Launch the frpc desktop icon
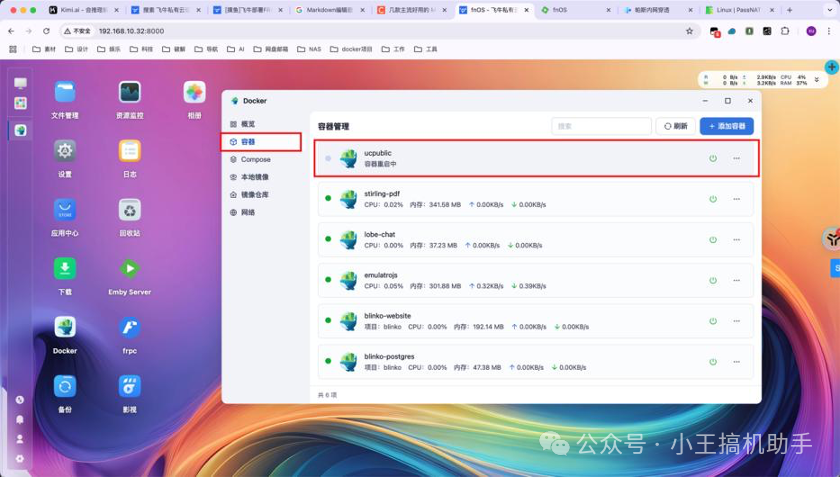This screenshot has height=478, width=840. click(129, 328)
